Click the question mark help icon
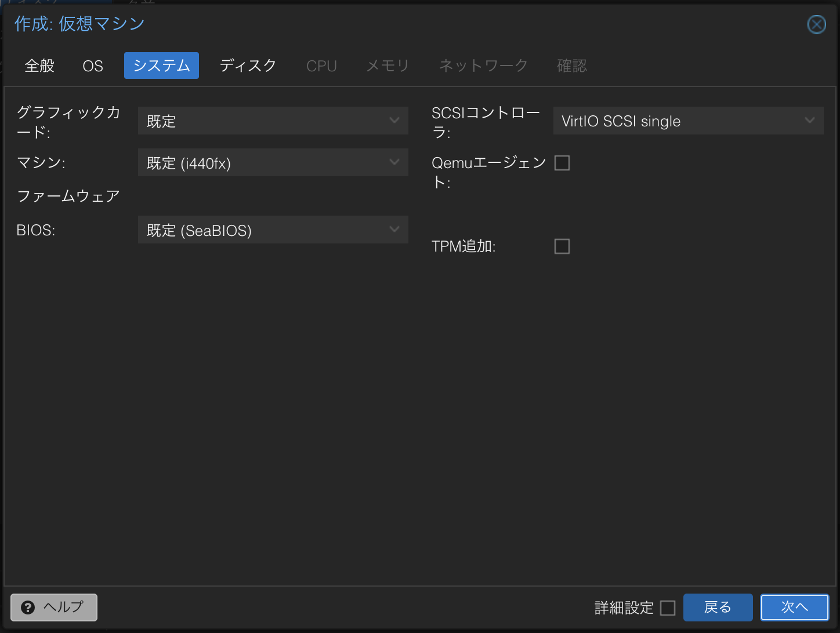The image size is (840, 633). [x=28, y=607]
